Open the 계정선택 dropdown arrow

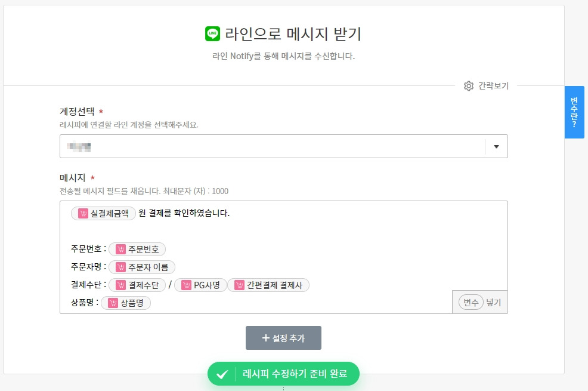point(496,146)
